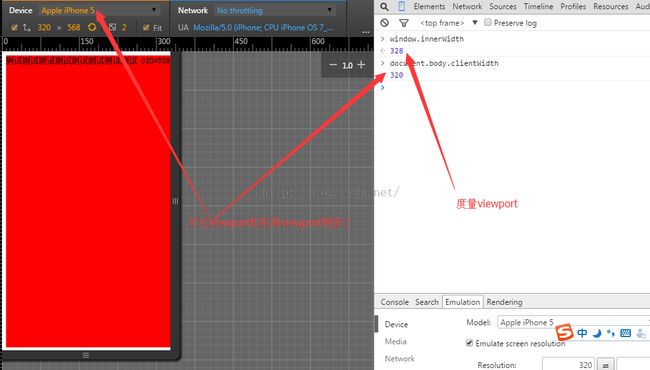Select Emulation tab in the drawer
Image resolution: width=650 pixels, height=370 pixels.
tap(463, 302)
